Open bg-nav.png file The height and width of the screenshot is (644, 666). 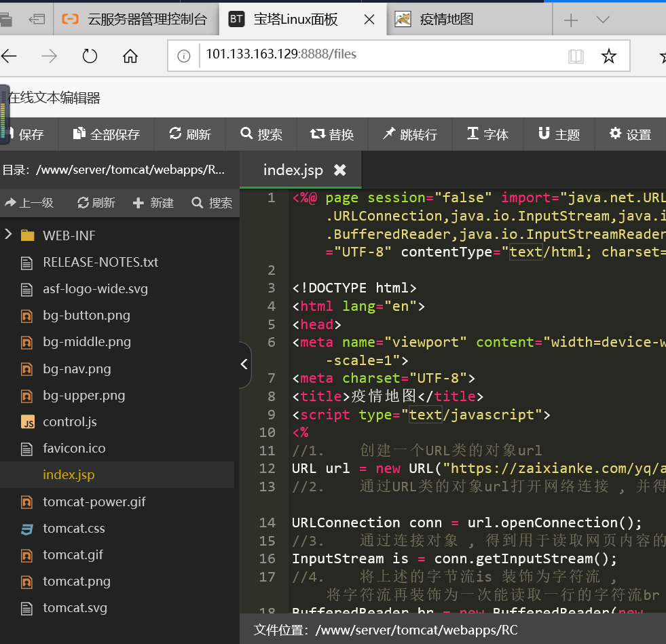pyautogui.click(x=77, y=369)
